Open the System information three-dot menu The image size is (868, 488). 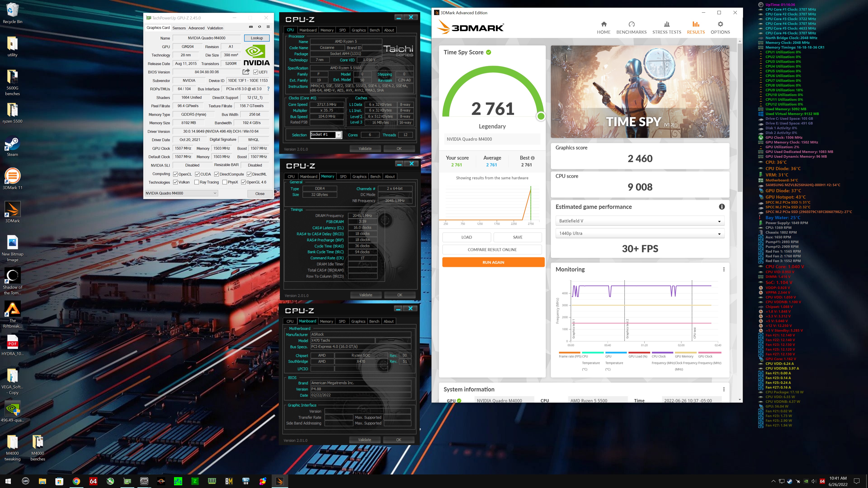click(x=724, y=389)
